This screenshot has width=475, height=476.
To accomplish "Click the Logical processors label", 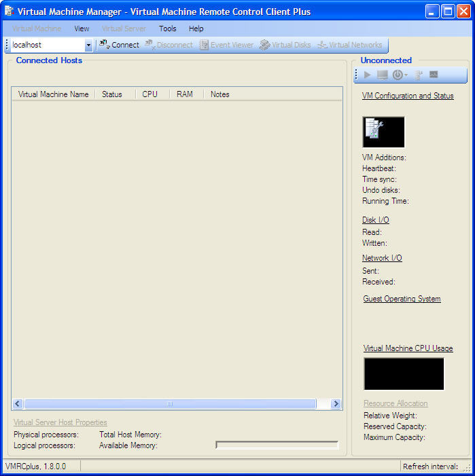I will 44,445.
